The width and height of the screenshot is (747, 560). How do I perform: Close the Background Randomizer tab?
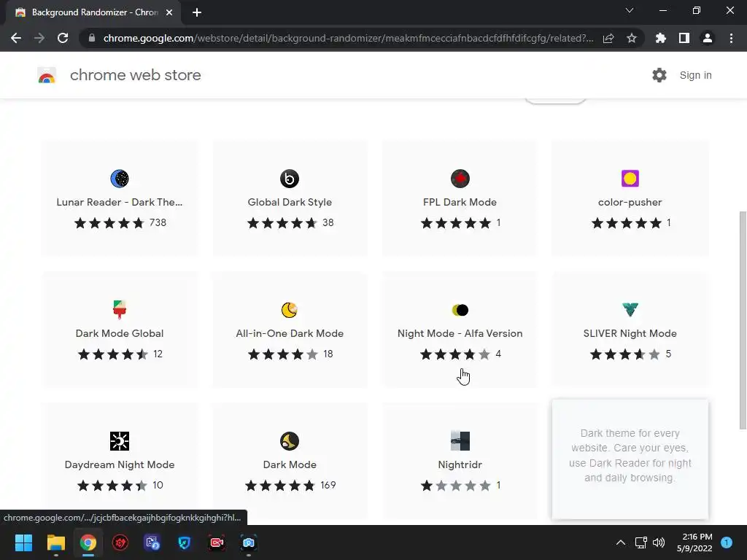click(x=169, y=12)
